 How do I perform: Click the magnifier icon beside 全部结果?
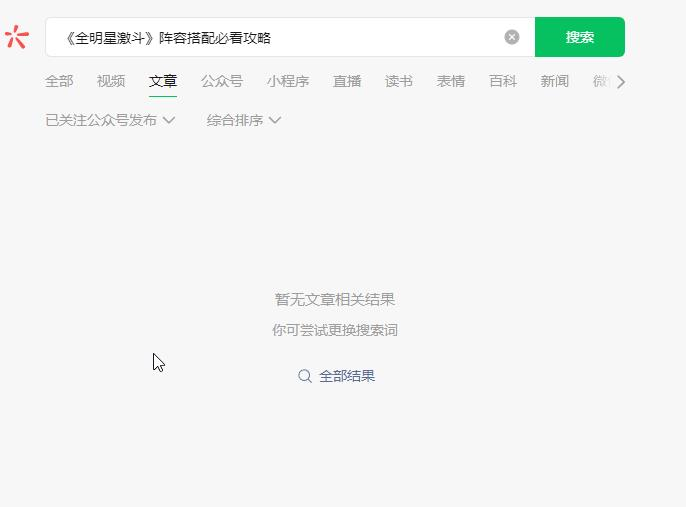click(304, 376)
